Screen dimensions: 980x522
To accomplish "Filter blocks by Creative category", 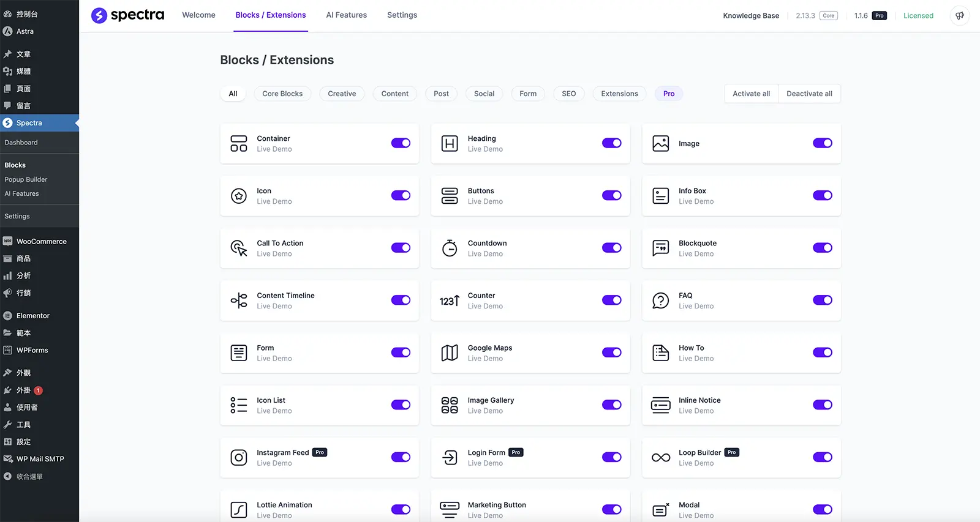I will point(342,94).
